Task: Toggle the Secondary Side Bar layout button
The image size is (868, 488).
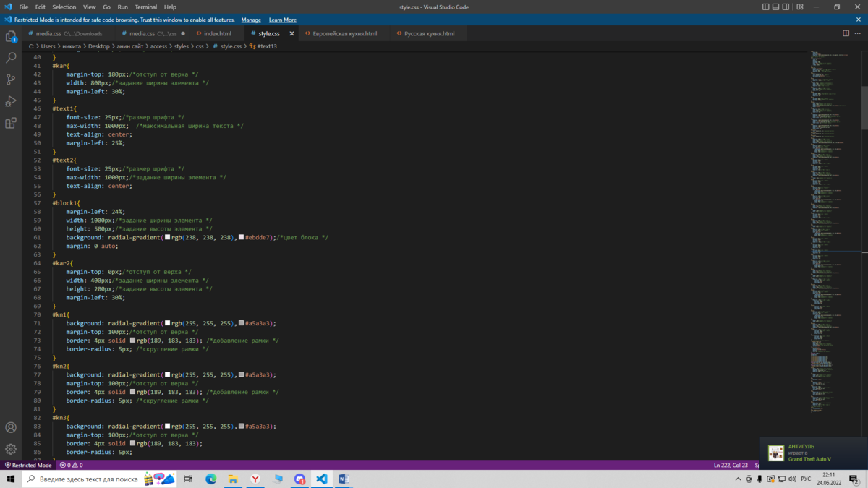Action: click(x=786, y=7)
